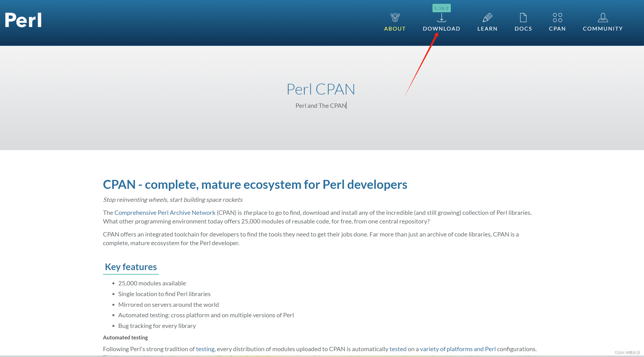Viewport: 644px width, 357px height.
Task: Click the person icon above Community
Action: click(x=603, y=18)
